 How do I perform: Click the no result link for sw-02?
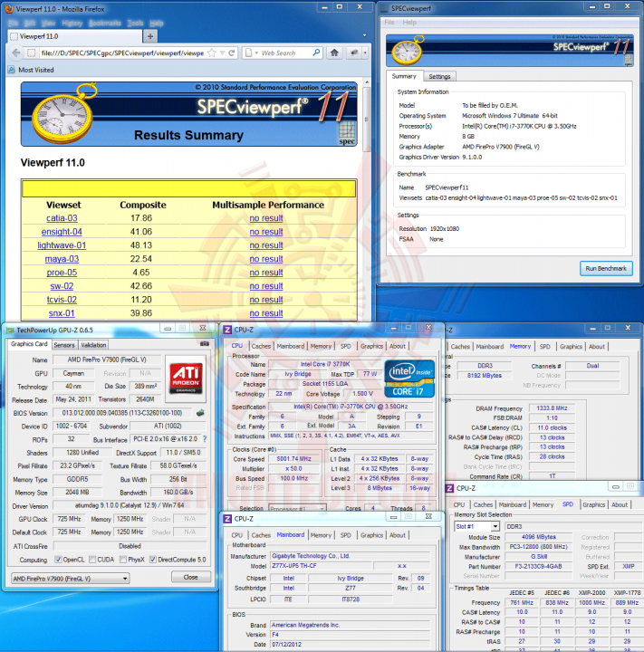point(265,286)
